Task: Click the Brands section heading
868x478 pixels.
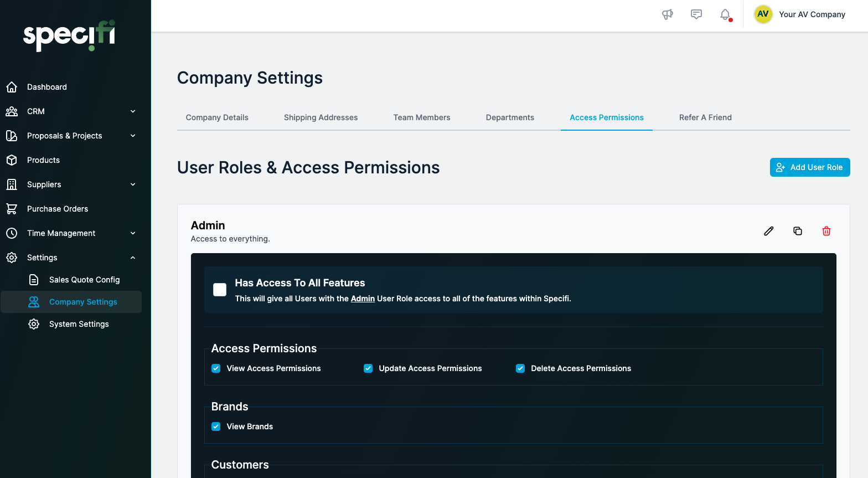Action: pos(230,407)
